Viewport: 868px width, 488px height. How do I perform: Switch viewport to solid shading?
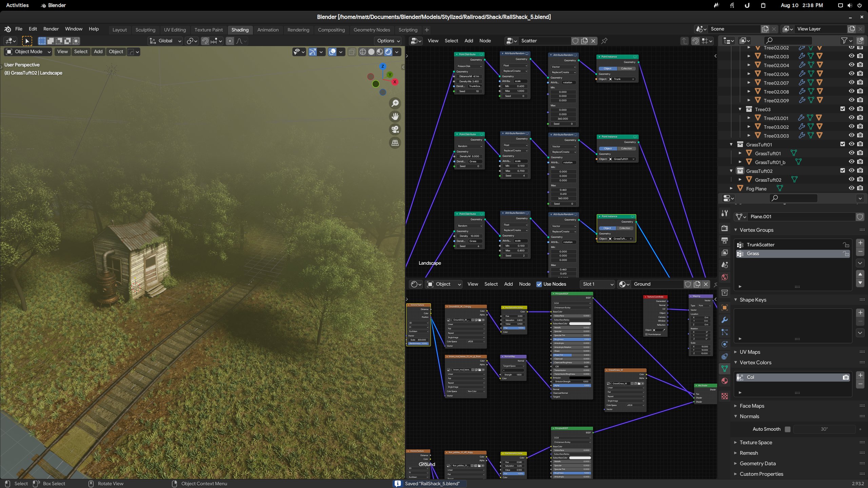(x=371, y=52)
